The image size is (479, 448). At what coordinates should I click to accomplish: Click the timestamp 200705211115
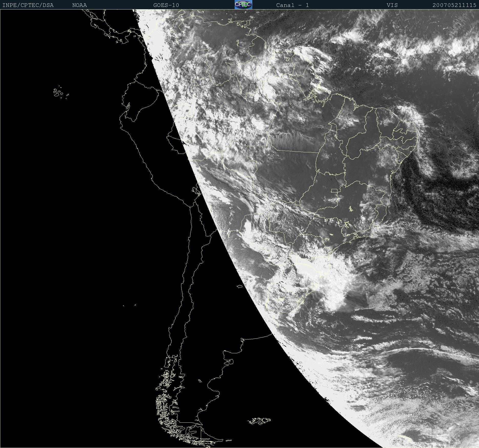coord(454,5)
